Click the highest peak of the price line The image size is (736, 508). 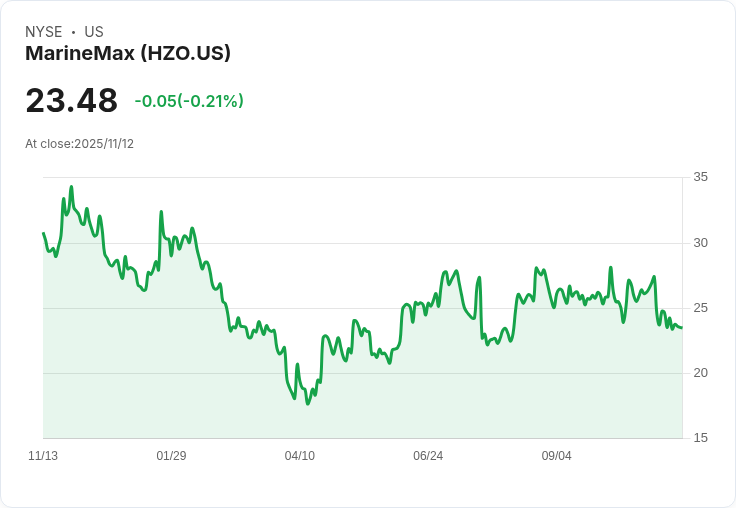pyautogui.click(x=71, y=186)
